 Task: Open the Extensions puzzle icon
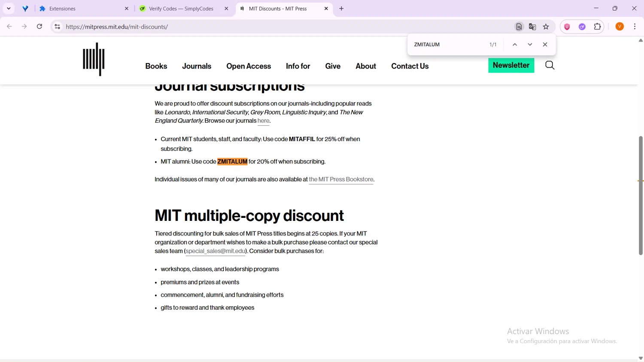597,27
